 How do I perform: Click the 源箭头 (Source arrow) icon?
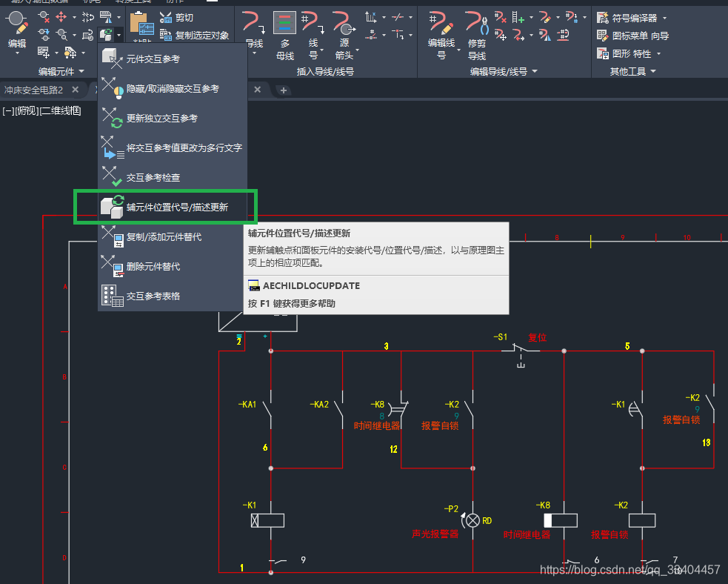[344, 23]
